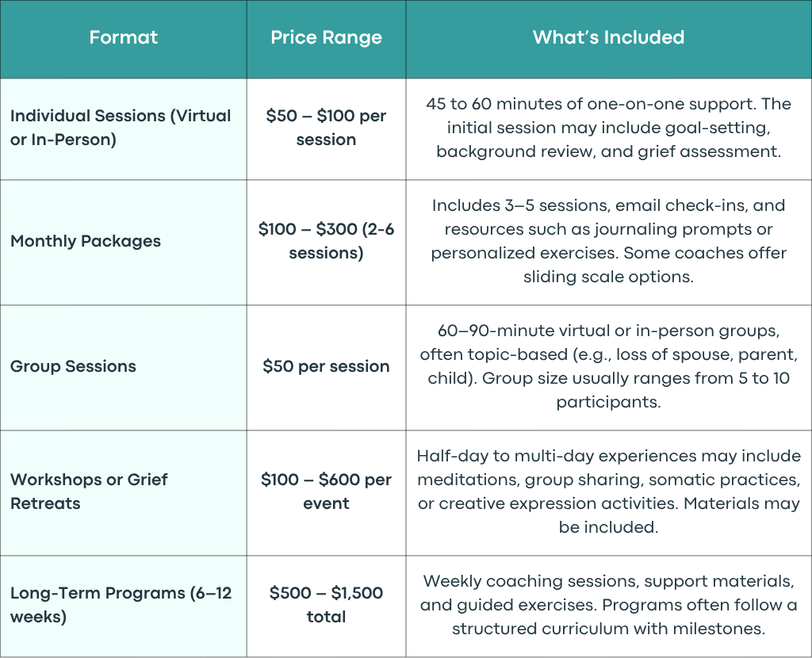Select the Includes 3–5 sessions description

tap(608, 241)
